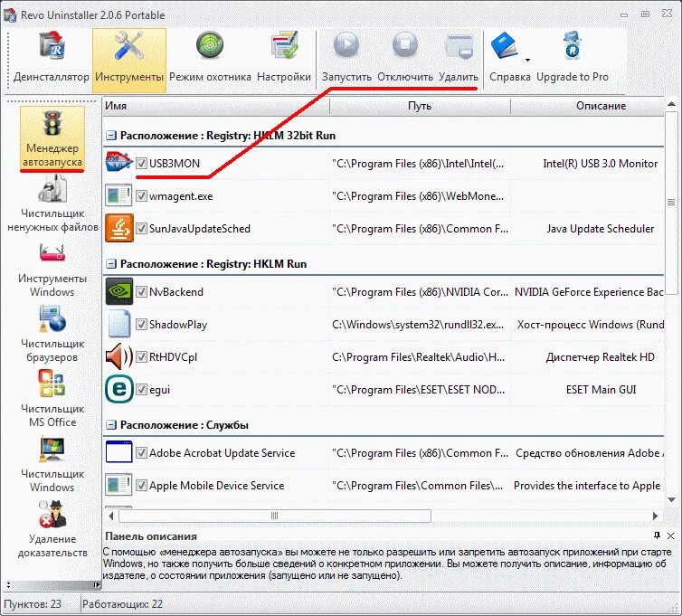Uncheck the USB3MON autorun checkbox
682x616 pixels.
[x=141, y=163]
